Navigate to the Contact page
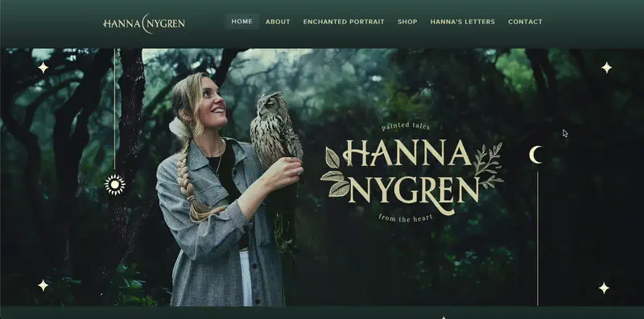644x319 pixels. (526, 22)
